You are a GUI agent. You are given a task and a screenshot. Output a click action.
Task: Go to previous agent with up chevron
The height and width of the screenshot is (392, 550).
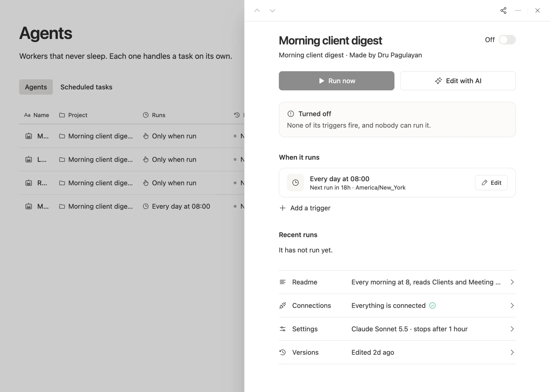pyautogui.click(x=257, y=11)
